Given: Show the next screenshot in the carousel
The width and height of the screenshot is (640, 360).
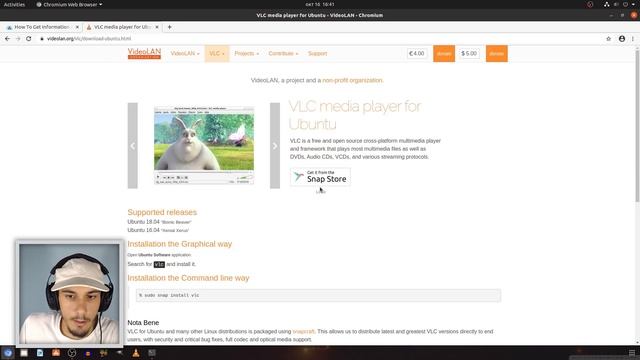Looking at the screenshot, I should point(275,146).
